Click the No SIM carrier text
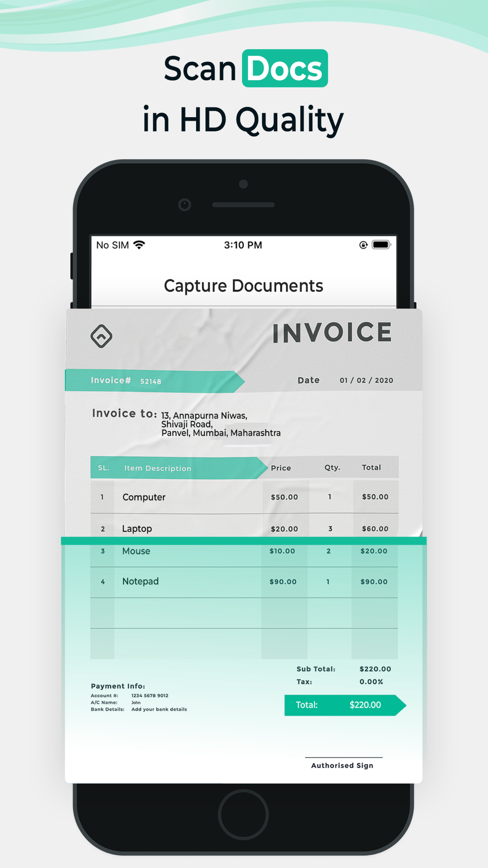 click(113, 245)
